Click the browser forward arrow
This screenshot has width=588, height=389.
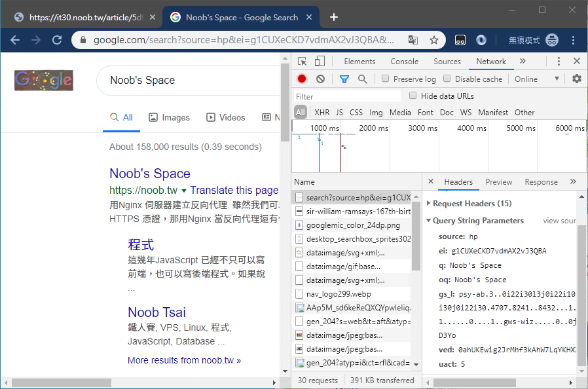[36, 40]
